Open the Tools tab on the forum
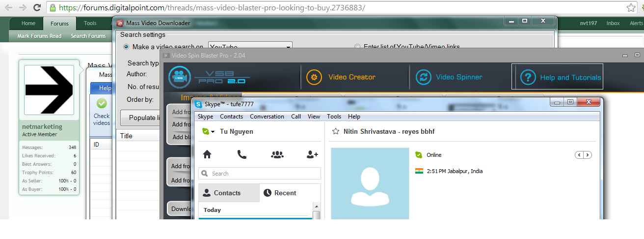Image resolution: width=644 pixels, height=239 pixels. (90, 23)
